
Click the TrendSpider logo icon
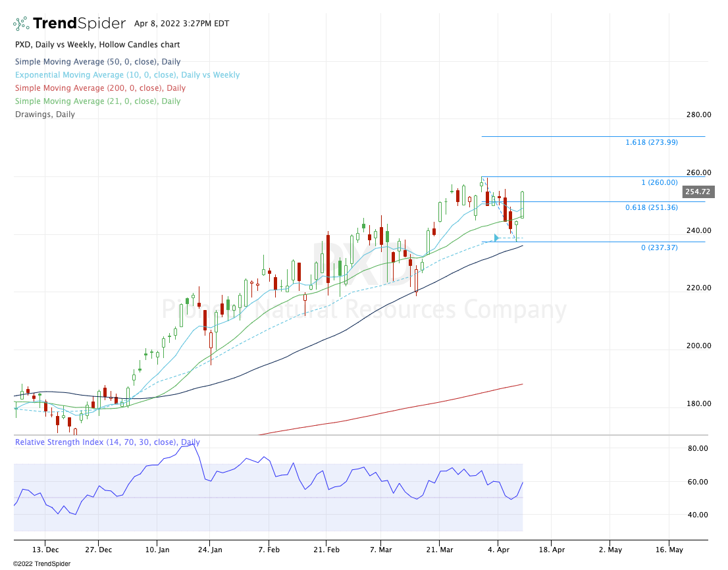coord(21,23)
